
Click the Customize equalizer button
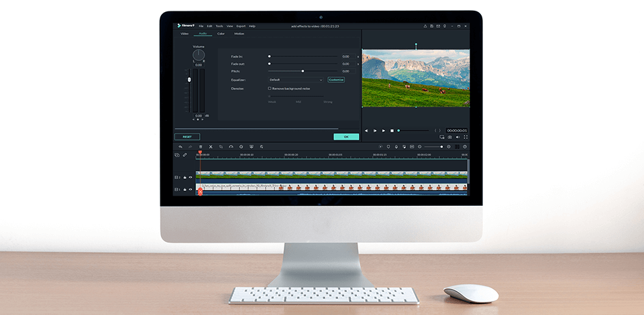coord(336,80)
